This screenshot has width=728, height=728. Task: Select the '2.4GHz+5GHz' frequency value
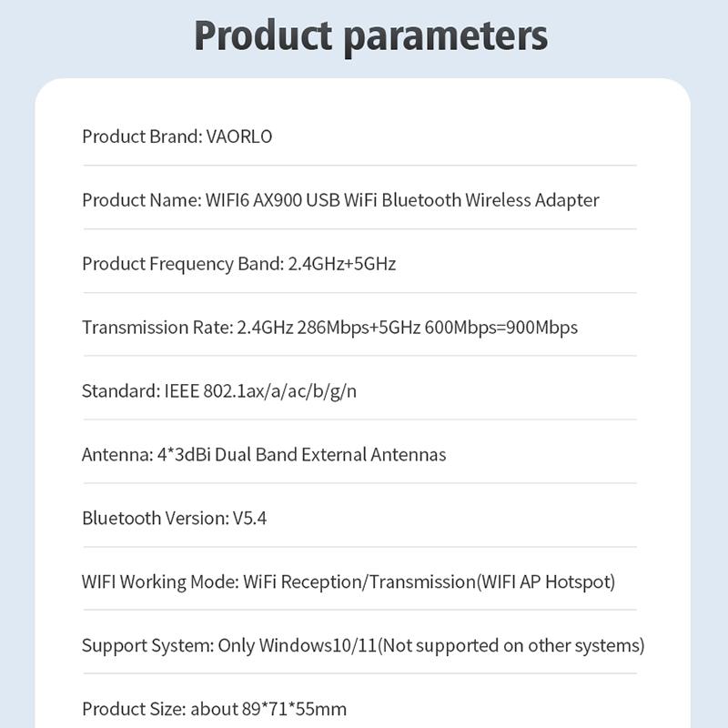coord(342,264)
